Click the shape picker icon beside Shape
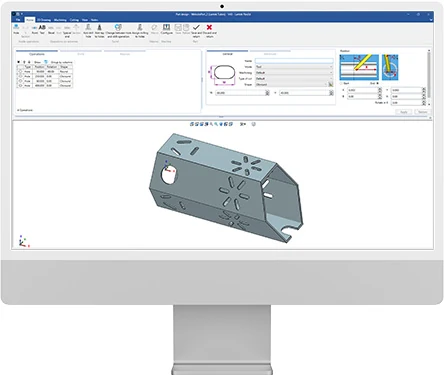Viewport: 444px width, 375px height. [331, 85]
